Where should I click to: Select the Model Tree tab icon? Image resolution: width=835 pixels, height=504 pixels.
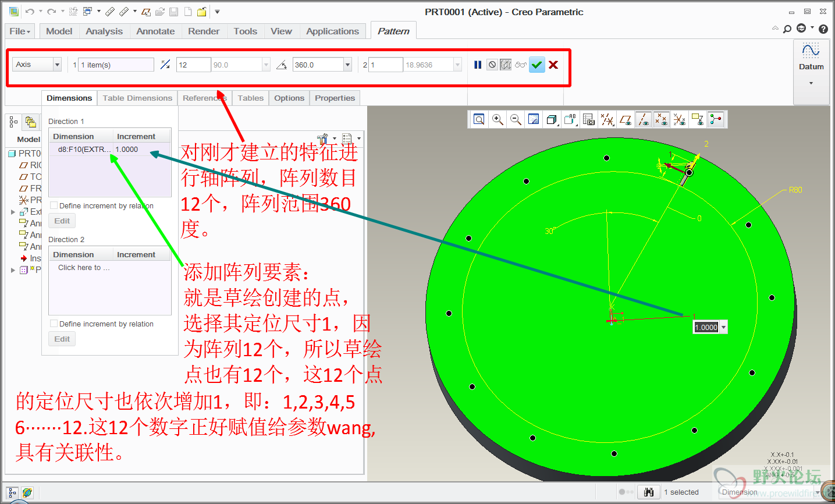(x=13, y=122)
